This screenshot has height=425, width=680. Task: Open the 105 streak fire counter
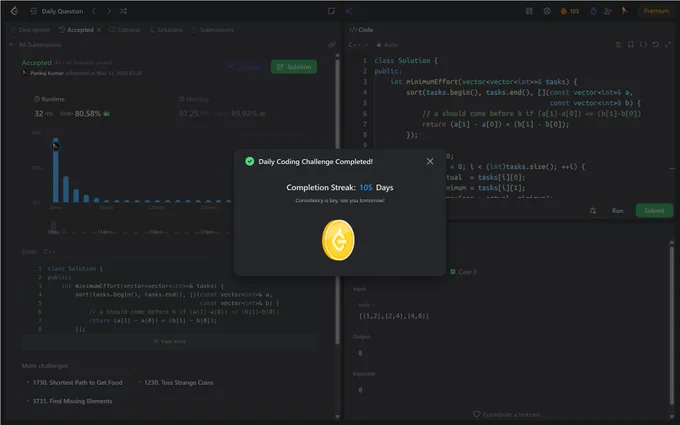570,11
